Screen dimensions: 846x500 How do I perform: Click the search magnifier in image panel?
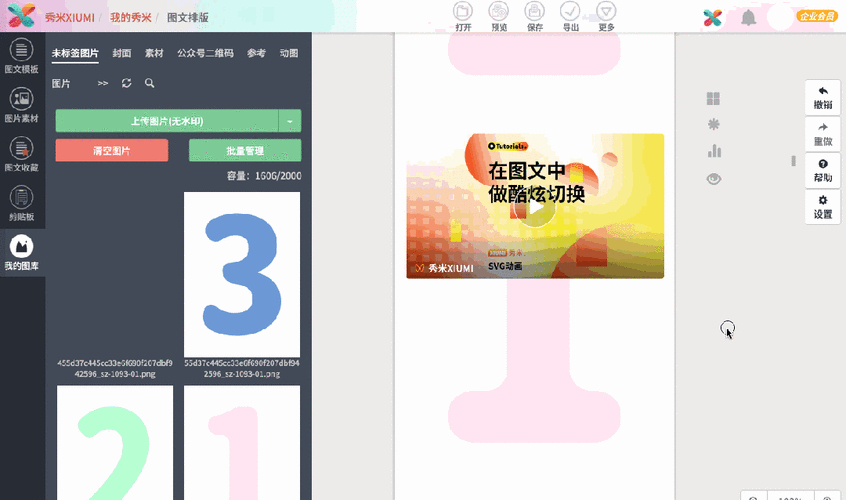click(x=150, y=84)
